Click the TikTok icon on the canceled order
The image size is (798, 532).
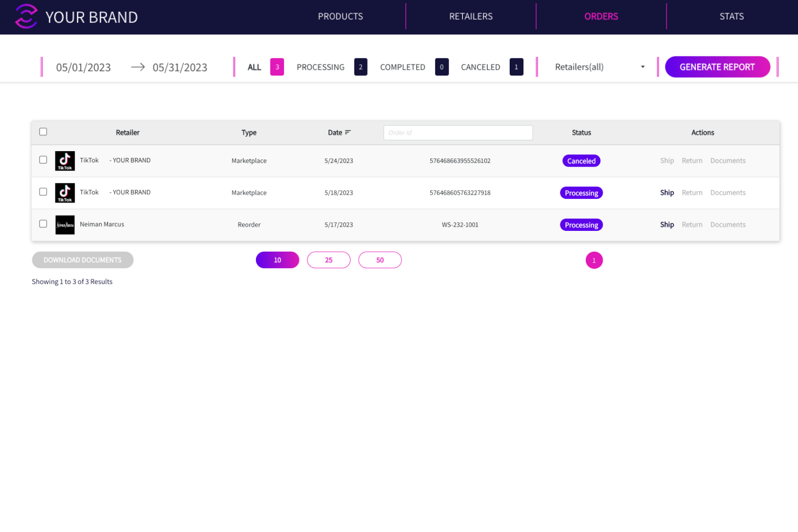[x=65, y=161]
